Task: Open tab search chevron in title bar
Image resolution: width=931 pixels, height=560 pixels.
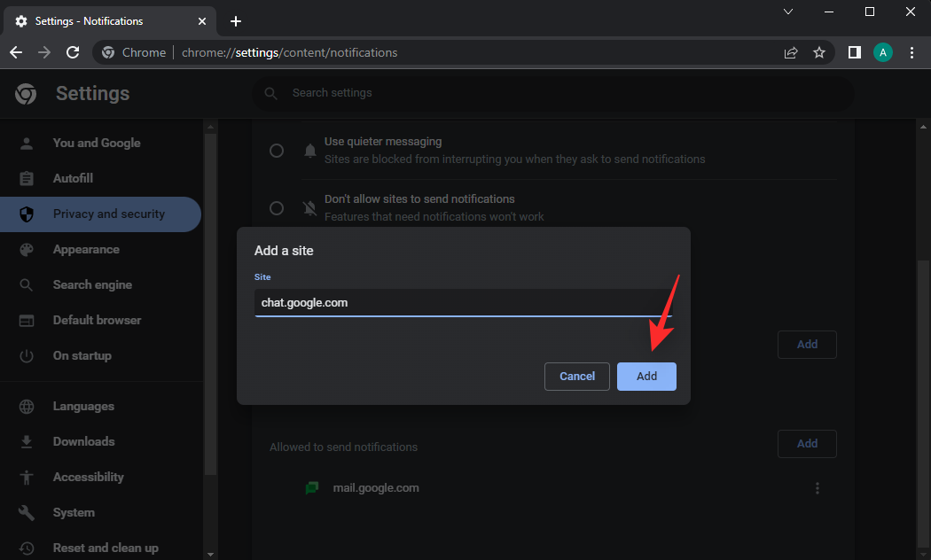Action: [788, 12]
